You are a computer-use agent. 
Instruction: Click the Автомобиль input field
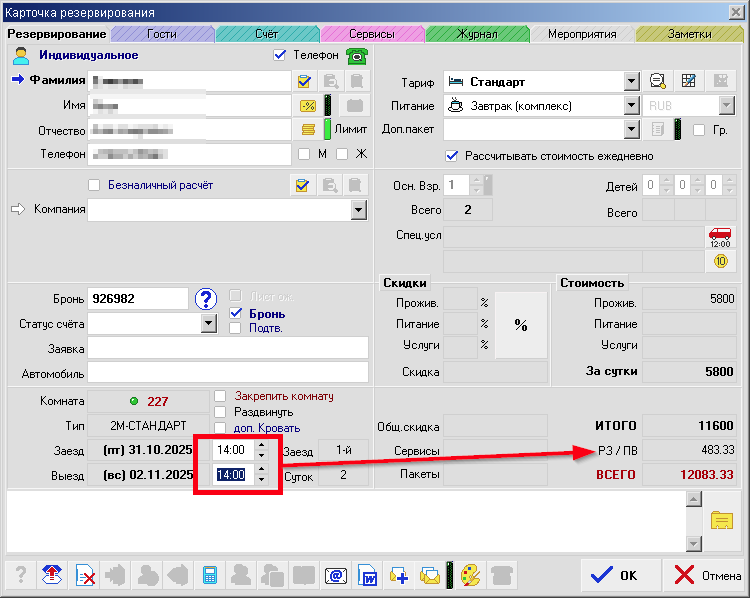click(x=228, y=373)
